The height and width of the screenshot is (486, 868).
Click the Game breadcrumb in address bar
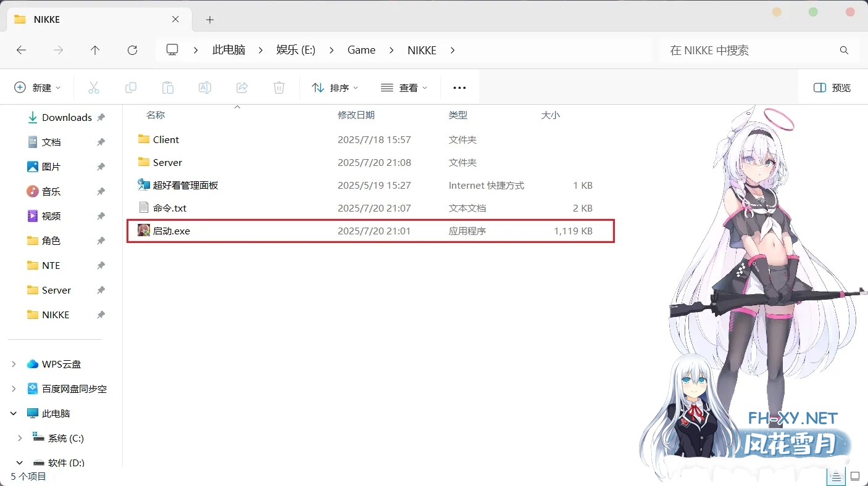(x=361, y=50)
